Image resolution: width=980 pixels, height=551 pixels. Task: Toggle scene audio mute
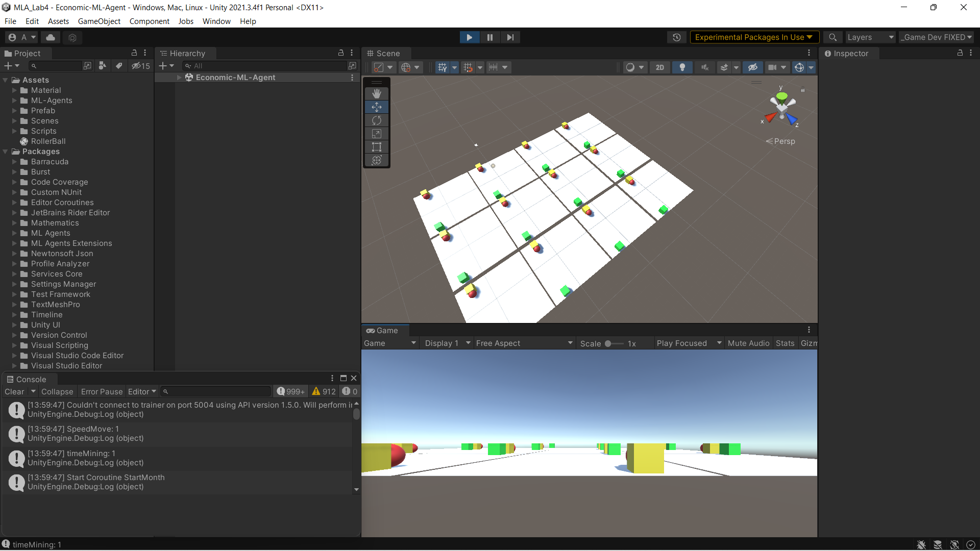[x=705, y=67]
